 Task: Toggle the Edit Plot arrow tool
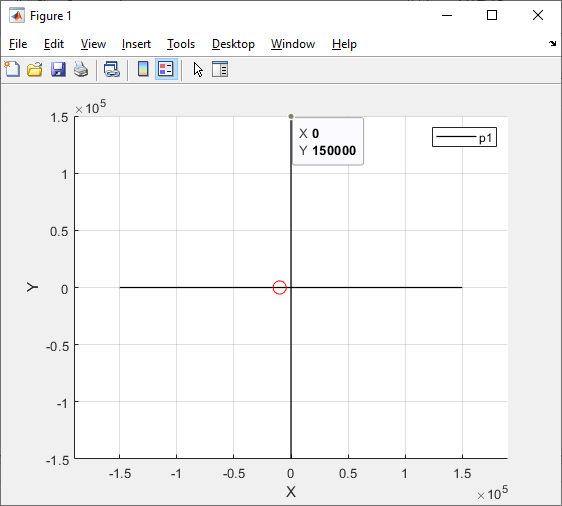coord(198,70)
